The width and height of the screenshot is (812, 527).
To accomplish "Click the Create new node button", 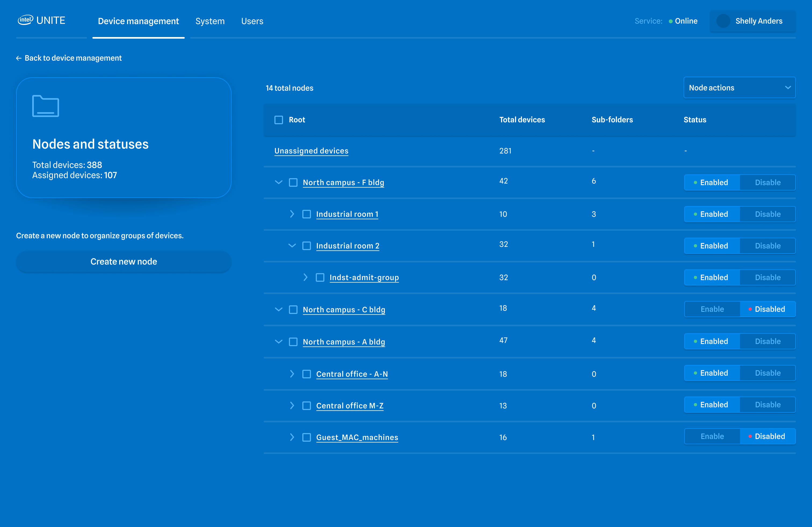I will 124,261.
